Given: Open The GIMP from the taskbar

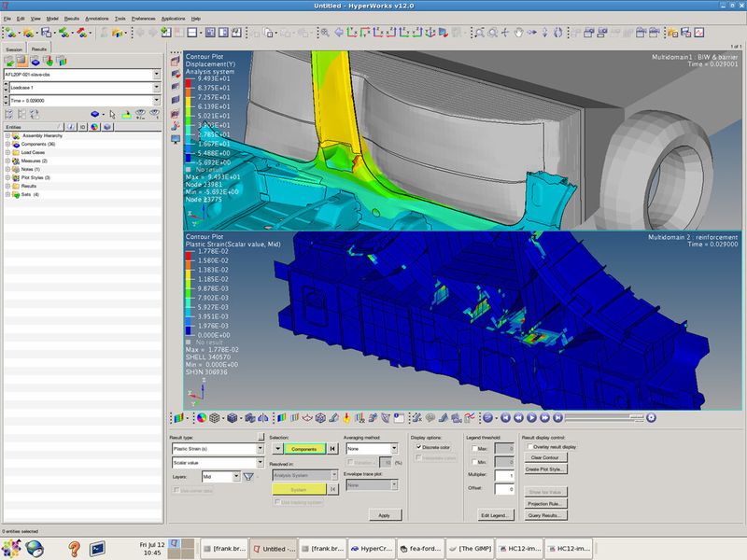Looking at the screenshot, I should [476, 550].
